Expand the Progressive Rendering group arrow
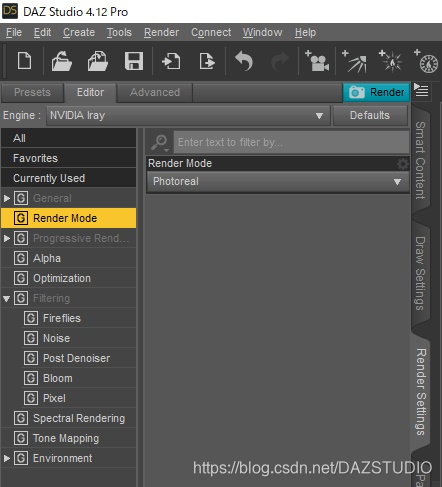 [7, 238]
